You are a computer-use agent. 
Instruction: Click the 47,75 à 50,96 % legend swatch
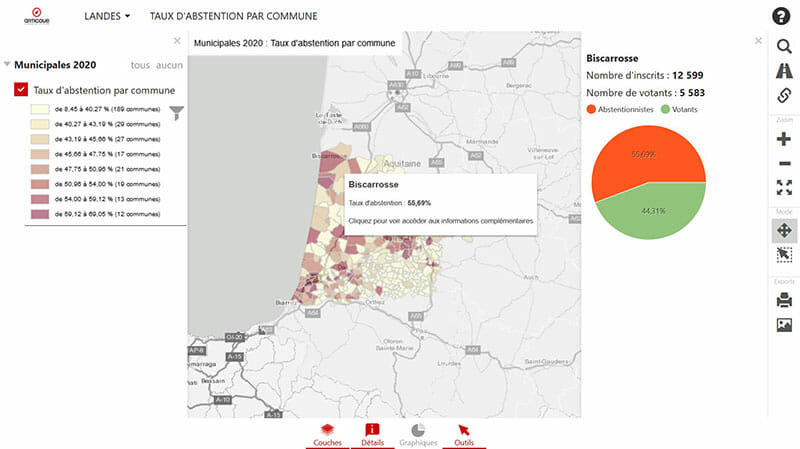click(40, 169)
